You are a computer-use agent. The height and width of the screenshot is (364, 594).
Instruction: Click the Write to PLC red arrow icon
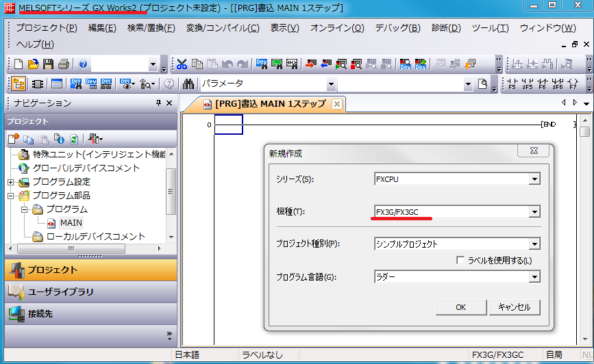[x=311, y=64]
